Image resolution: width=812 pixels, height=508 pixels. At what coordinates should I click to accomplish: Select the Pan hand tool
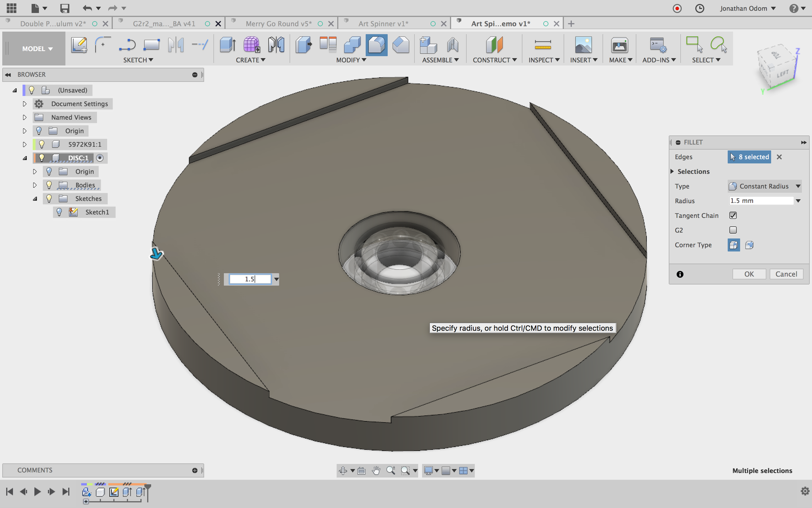click(376, 470)
